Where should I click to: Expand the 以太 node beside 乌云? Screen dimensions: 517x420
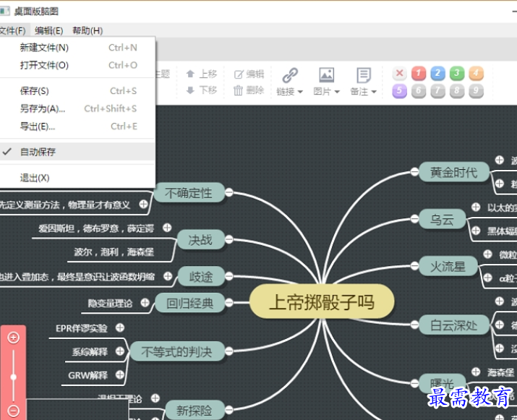(x=476, y=207)
